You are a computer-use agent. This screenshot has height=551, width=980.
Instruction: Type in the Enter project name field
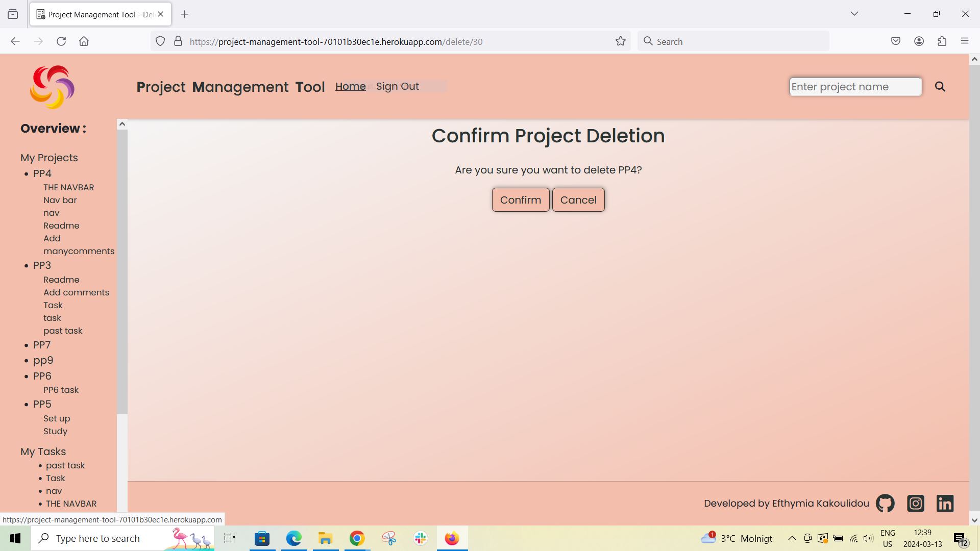click(855, 87)
